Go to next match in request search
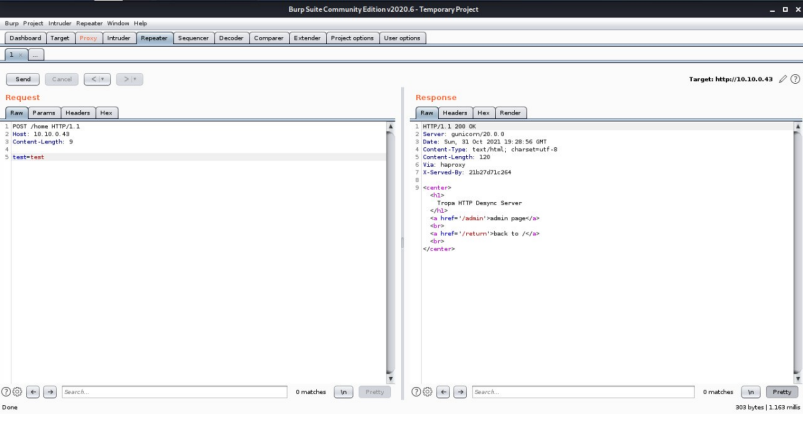 pos(49,392)
